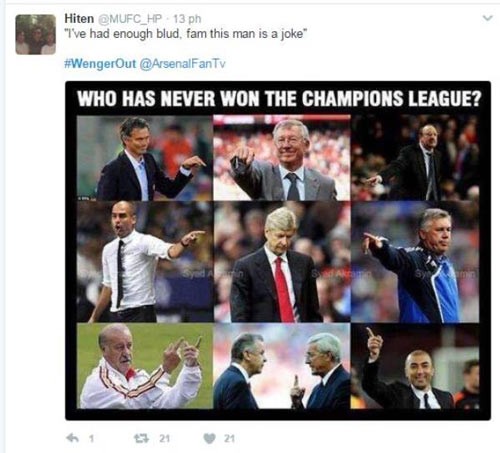Click the reply arrow icon
The height and width of the screenshot is (453, 500).
(x=73, y=438)
